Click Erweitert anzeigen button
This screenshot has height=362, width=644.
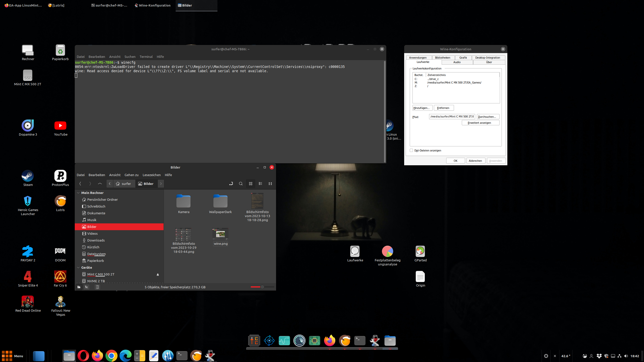[480, 123]
